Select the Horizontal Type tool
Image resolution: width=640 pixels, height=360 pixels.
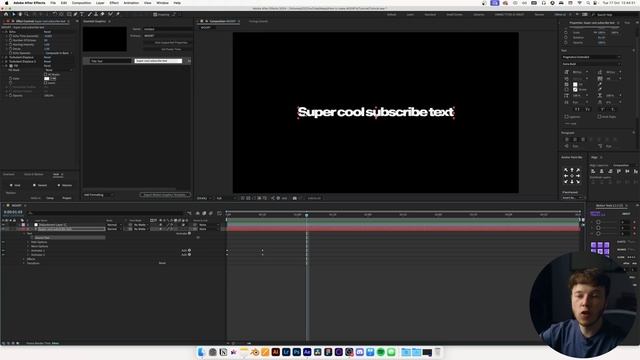[82, 14]
